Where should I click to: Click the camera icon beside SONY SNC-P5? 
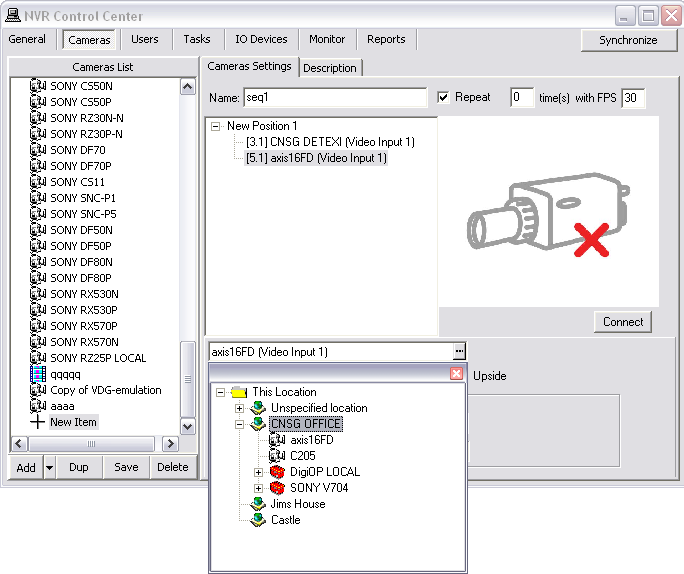[x=38, y=214]
